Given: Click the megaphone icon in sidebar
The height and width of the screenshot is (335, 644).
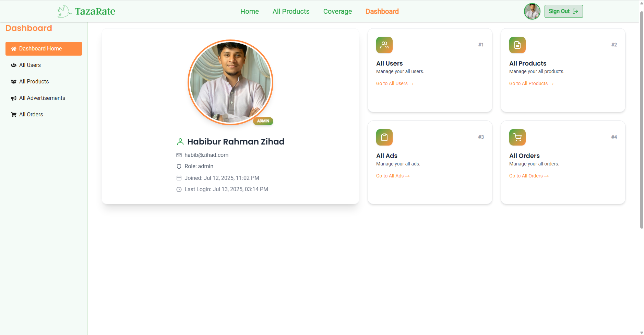Looking at the screenshot, I should click(x=14, y=98).
